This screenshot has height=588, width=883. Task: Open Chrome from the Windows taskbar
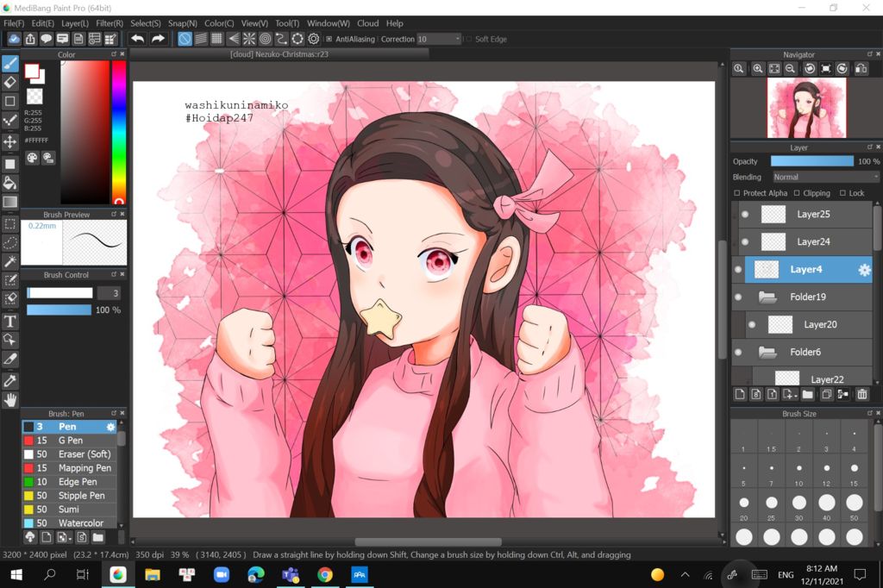(325, 574)
